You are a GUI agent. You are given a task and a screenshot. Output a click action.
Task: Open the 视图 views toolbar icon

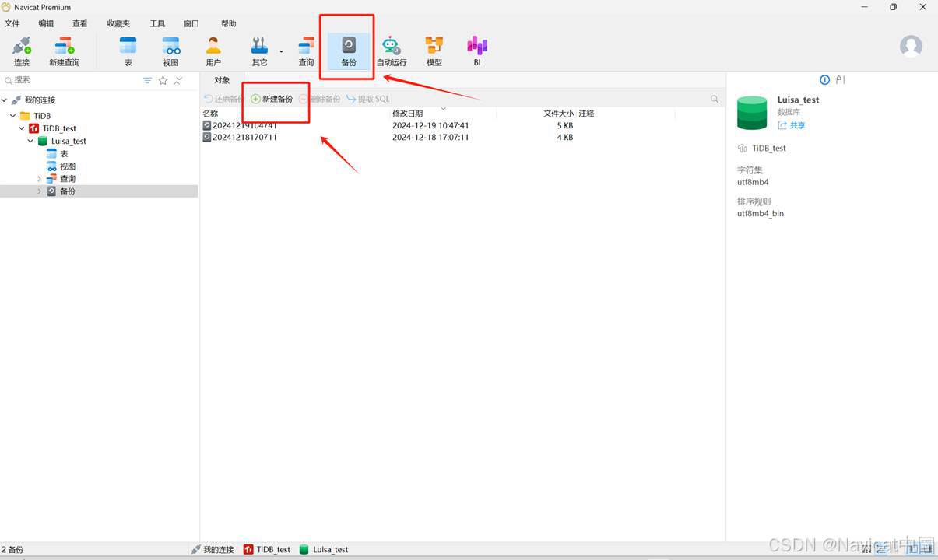[x=171, y=51]
